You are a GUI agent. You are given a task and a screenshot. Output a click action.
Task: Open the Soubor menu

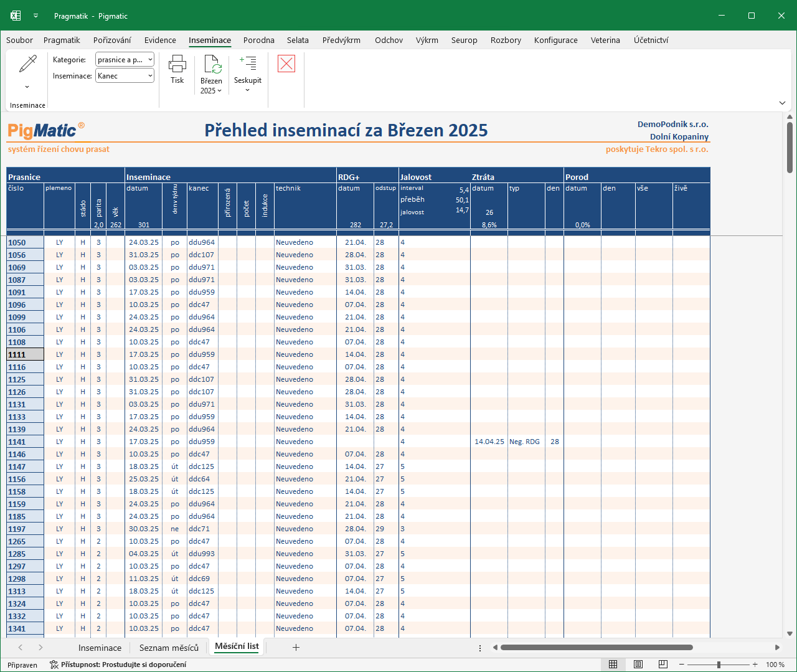19,40
